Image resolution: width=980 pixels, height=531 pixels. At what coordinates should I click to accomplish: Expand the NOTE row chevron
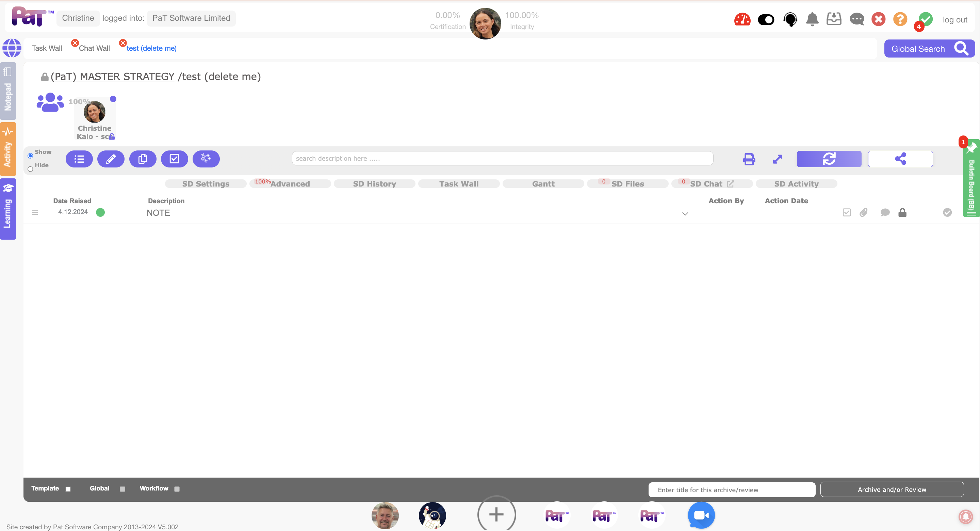tap(685, 213)
